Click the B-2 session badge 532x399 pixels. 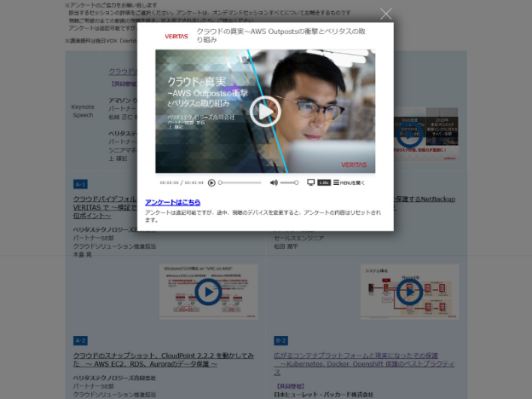281,341
